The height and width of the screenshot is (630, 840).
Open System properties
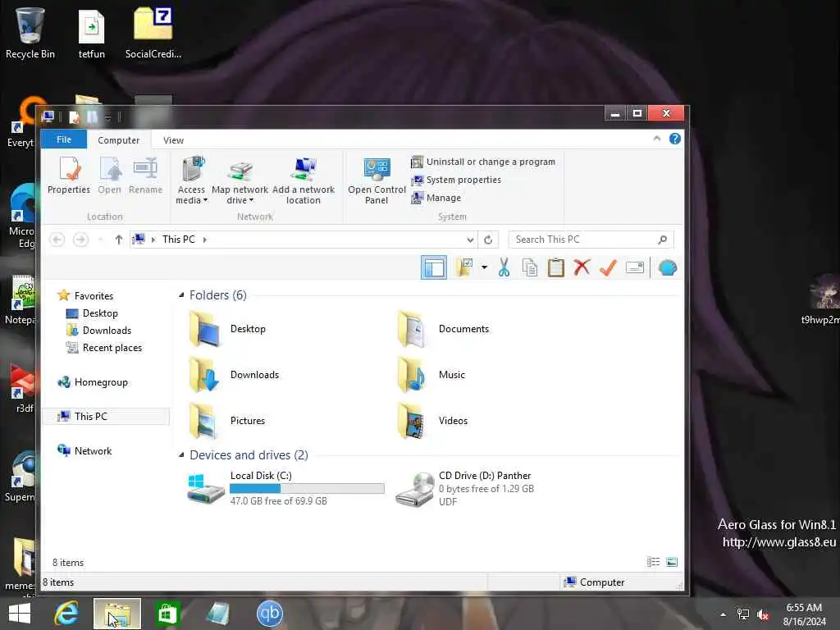(x=456, y=180)
